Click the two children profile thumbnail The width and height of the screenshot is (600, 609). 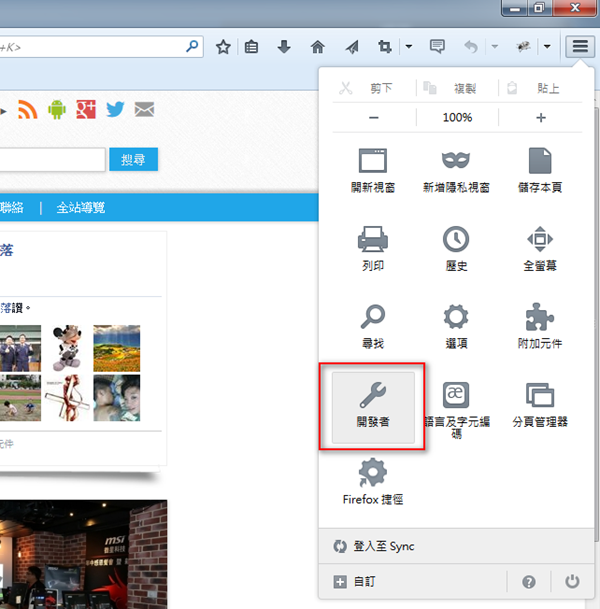point(117,398)
